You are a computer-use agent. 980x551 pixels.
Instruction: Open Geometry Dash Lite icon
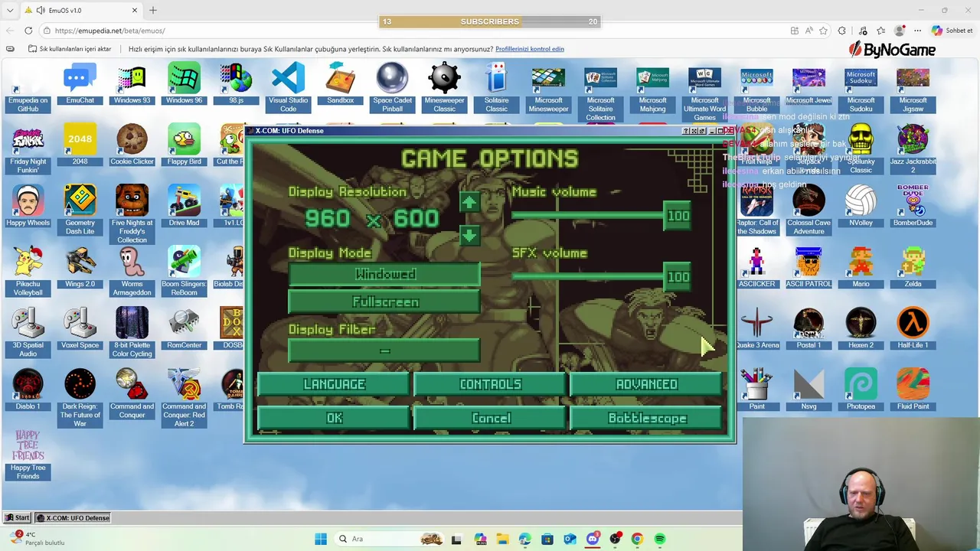(x=80, y=210)
